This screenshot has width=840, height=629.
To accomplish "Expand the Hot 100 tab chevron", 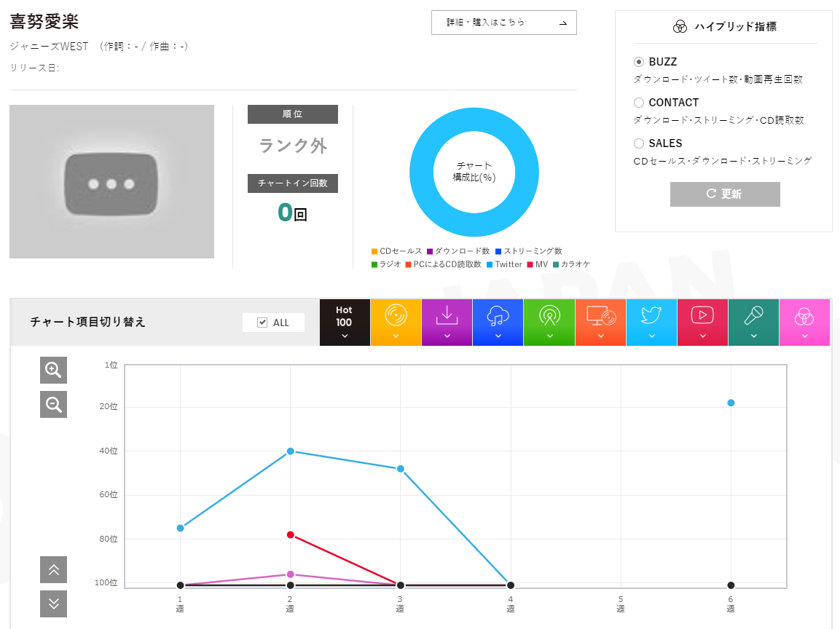I will 345,336.
